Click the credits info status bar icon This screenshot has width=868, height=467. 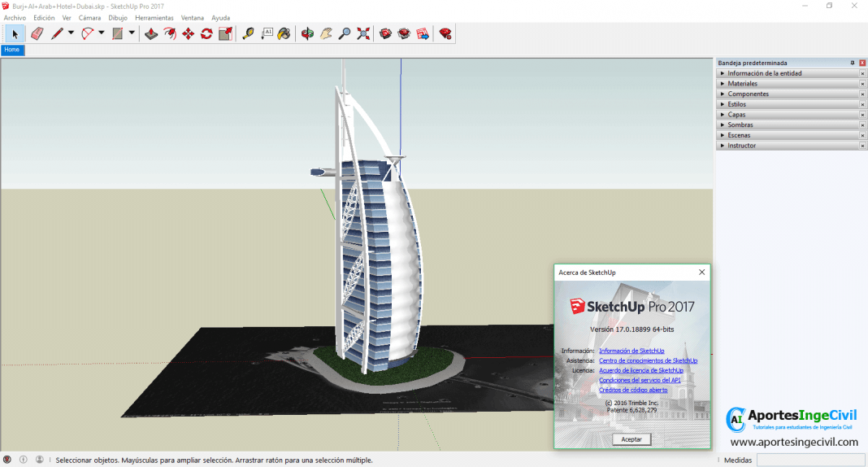[24, 460]
